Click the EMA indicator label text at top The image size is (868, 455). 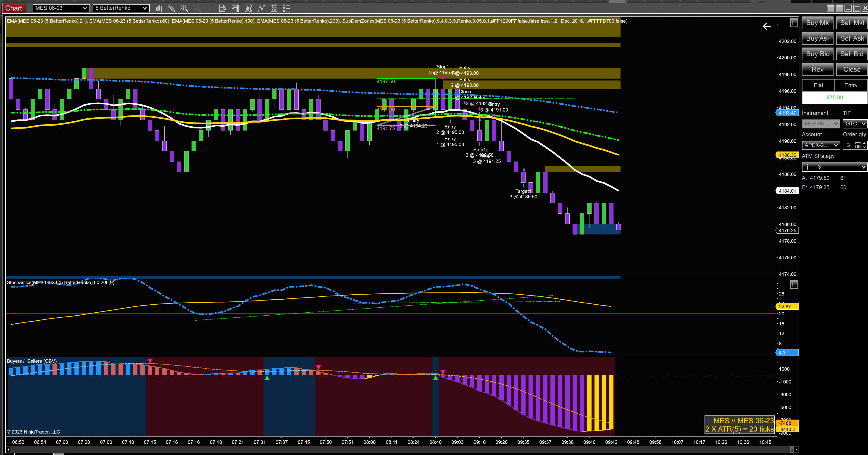(x=317, y=21)
